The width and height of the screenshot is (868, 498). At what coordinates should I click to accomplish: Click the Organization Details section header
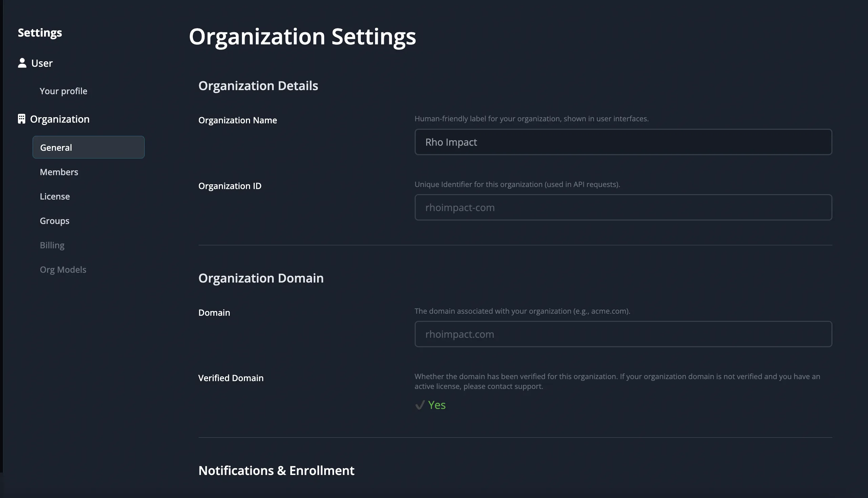pos(258,86)
